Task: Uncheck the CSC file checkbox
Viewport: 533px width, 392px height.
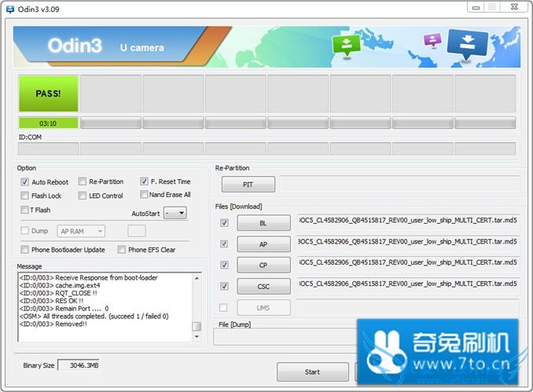Action: pos(224,286)
